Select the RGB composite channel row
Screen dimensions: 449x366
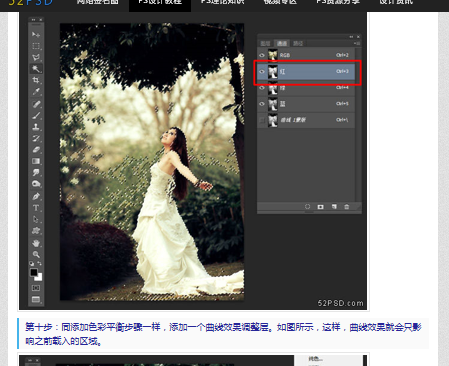[306, 55]
